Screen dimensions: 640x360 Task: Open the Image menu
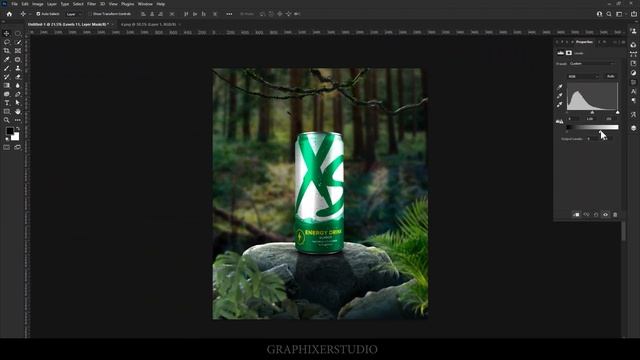(x=38, y=4)
